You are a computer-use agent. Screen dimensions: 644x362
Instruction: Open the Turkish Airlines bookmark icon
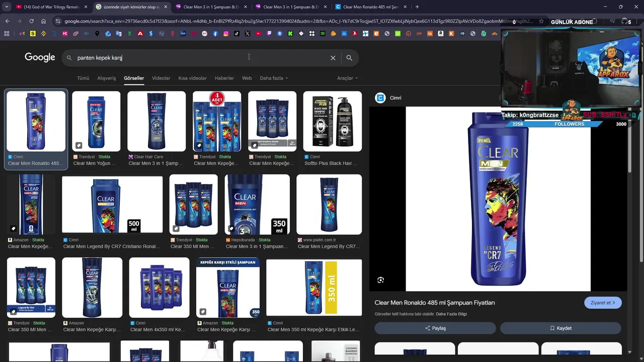(355, 34)
